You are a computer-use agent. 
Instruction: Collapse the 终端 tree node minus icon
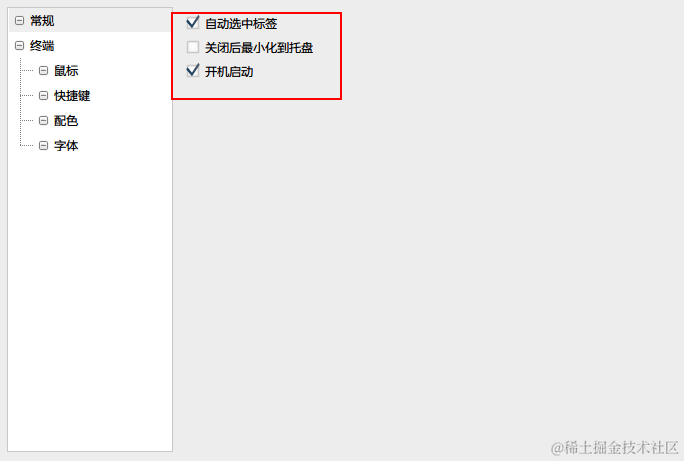19,45
